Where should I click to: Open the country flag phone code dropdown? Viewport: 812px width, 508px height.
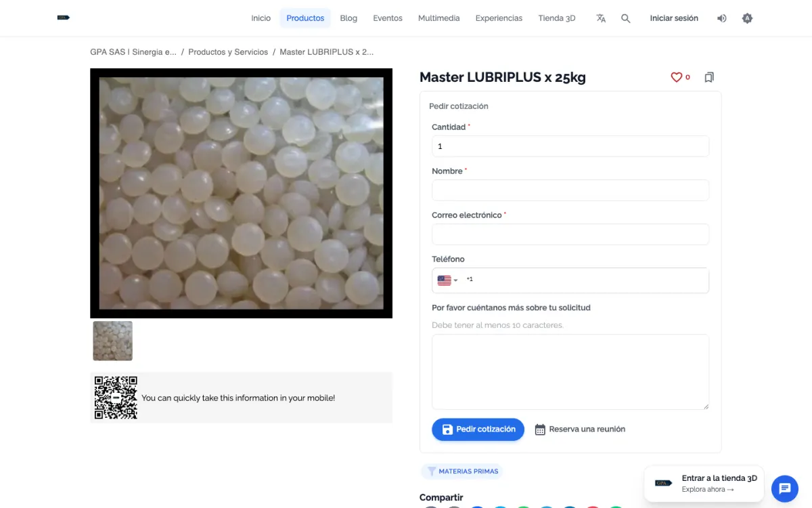tap(447, 280)
